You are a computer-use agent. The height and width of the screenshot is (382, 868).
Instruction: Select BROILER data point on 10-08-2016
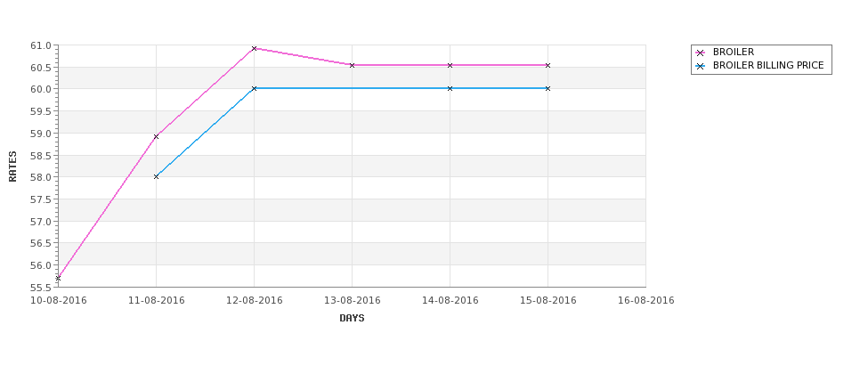pos(58,279)
